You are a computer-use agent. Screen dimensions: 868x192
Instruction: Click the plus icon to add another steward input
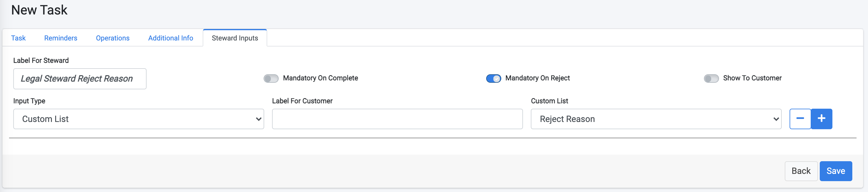coord(822,119)
